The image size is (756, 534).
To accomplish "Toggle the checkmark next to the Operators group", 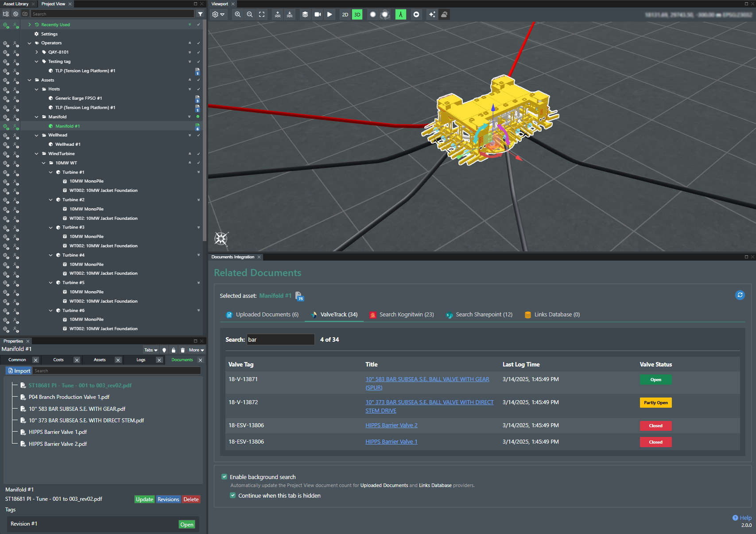I will coord(198,43).
